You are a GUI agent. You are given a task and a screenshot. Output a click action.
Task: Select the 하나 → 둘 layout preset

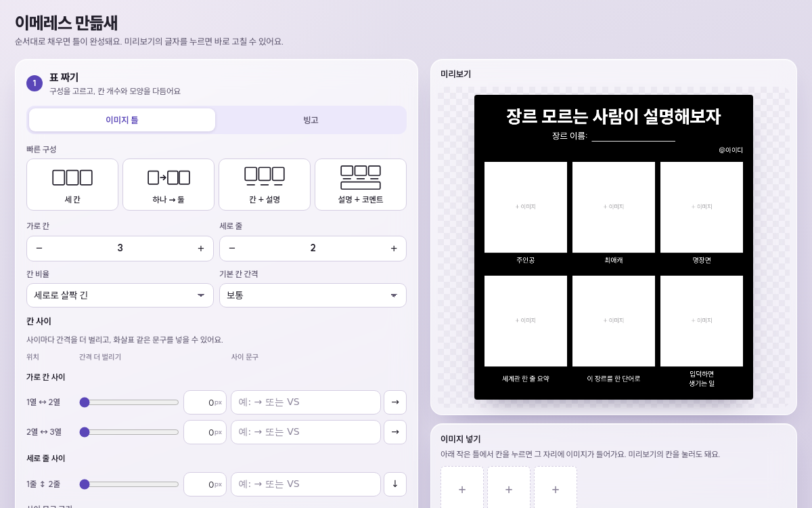168,184
